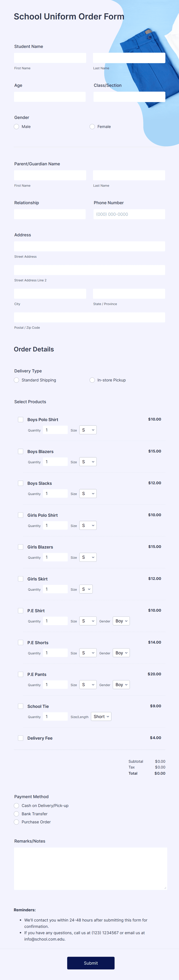Viewport: 179px width, 980px height.
Task: Open the School Tie Size/Length dropdown
Action: 101,716
